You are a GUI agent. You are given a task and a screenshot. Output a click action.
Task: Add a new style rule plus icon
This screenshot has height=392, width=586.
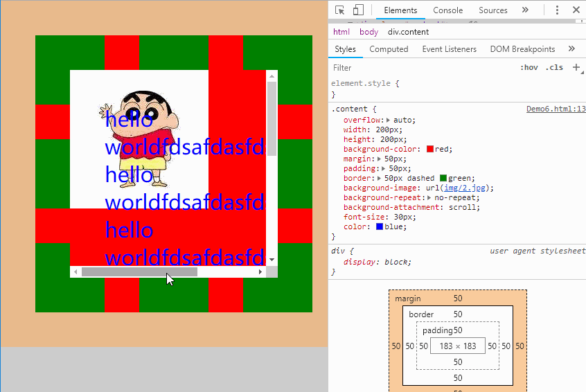[x=576, y=67]
